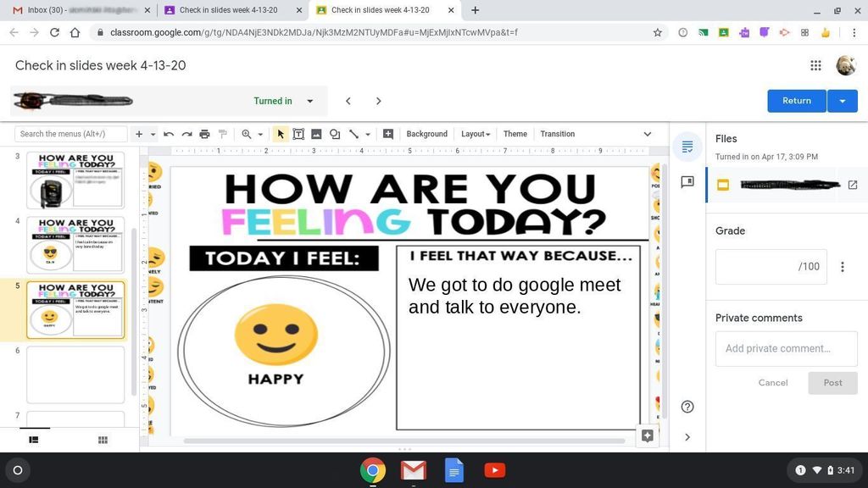This screenshot has height=488, width=868.
Task: Click text 'We got to do google meet'
Action: (x=515, y=285)
